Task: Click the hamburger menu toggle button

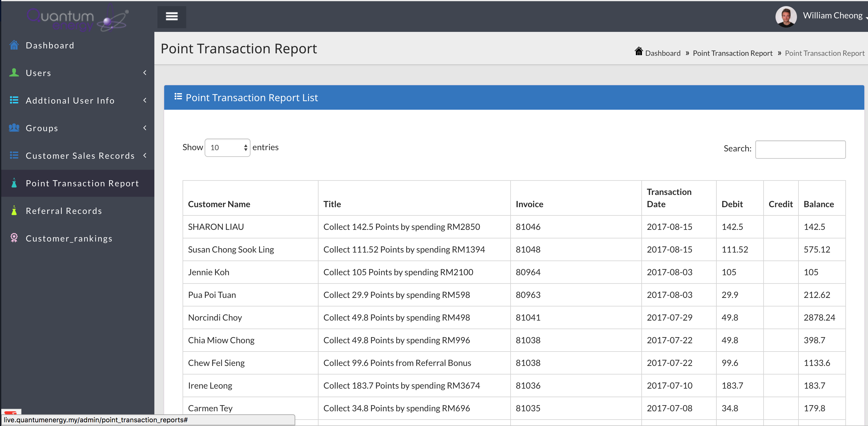Action: [x=172, y=17]
